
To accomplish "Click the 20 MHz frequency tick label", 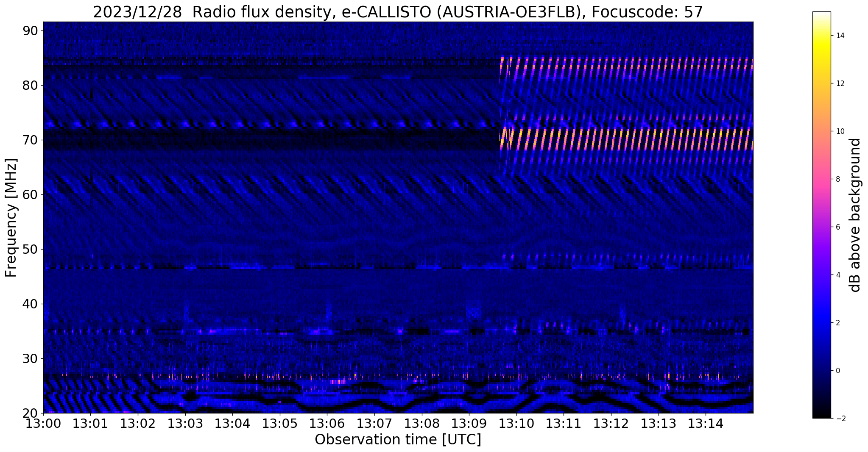I will (x=30, y=413).
